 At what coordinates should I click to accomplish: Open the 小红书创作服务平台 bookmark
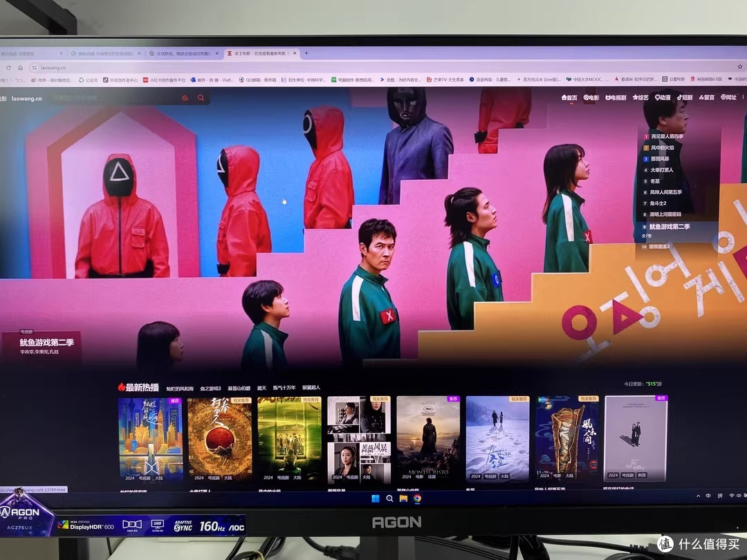point(165,80)
